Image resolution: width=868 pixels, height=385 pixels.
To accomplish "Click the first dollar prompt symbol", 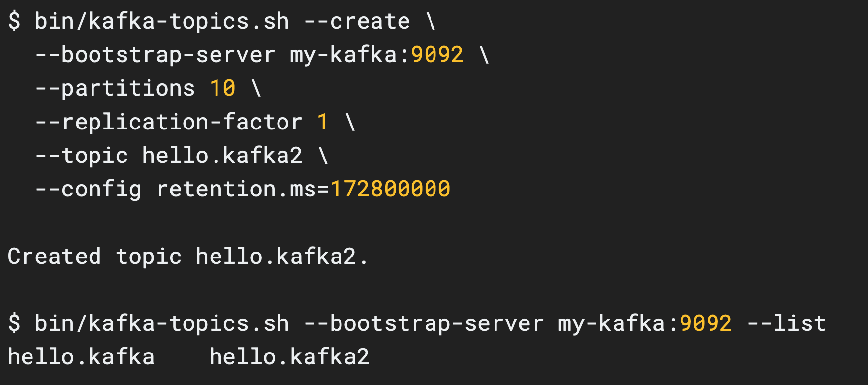I will coord(14,22).
